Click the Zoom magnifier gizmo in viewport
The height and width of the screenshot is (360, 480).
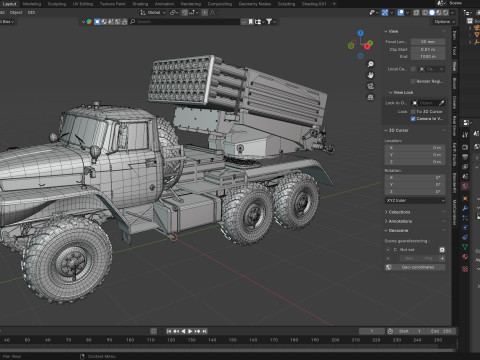pos(370,64)
